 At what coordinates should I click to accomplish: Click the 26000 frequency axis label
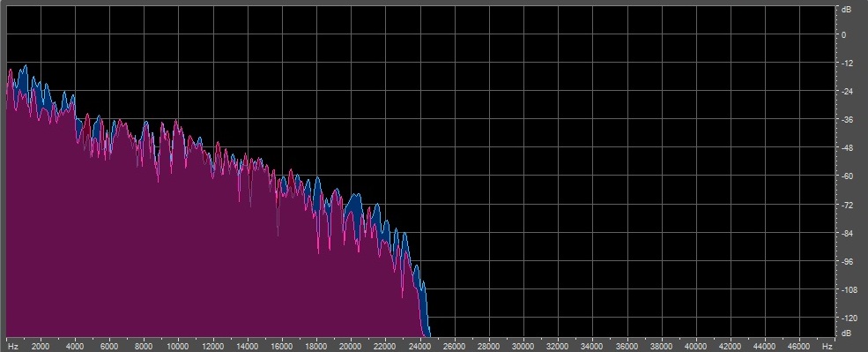[455, 347]
